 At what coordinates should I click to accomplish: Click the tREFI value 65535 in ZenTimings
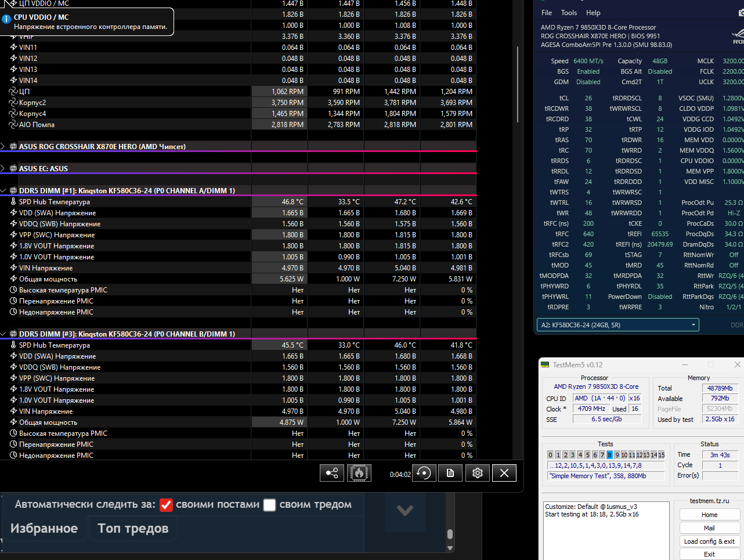tap(660, 234)
